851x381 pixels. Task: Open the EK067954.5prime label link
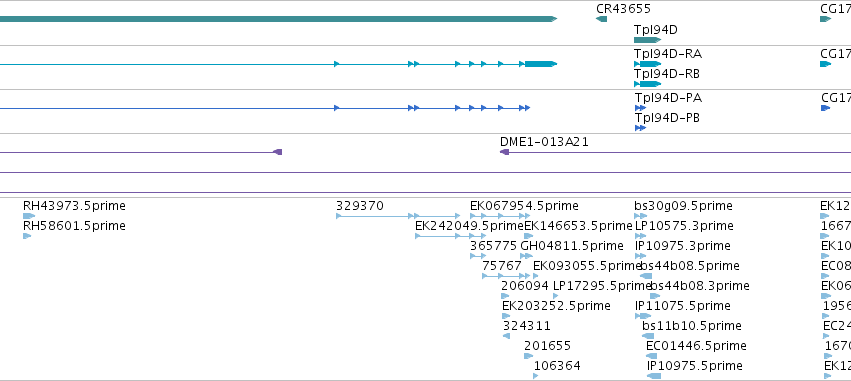(x=524, y=206)
